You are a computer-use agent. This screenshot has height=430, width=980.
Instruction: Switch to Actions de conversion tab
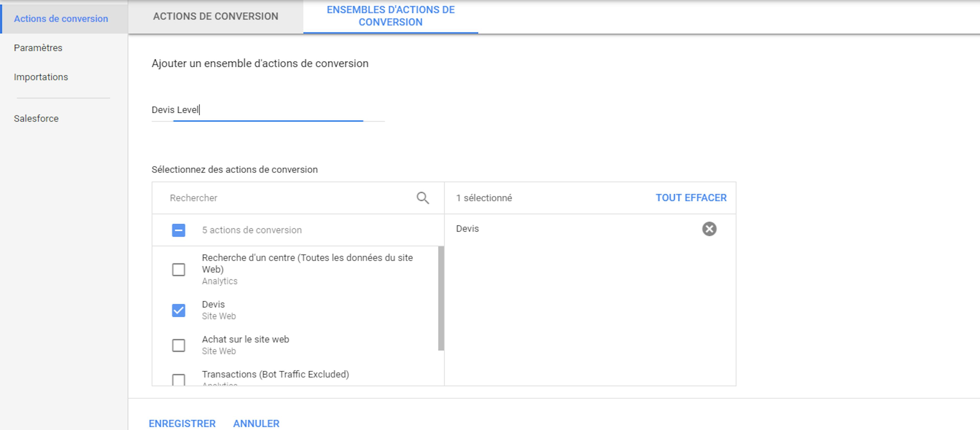215,16
